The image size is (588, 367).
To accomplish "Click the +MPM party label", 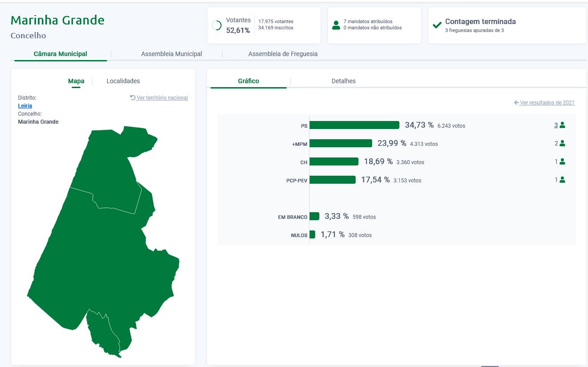I will 300,144.
